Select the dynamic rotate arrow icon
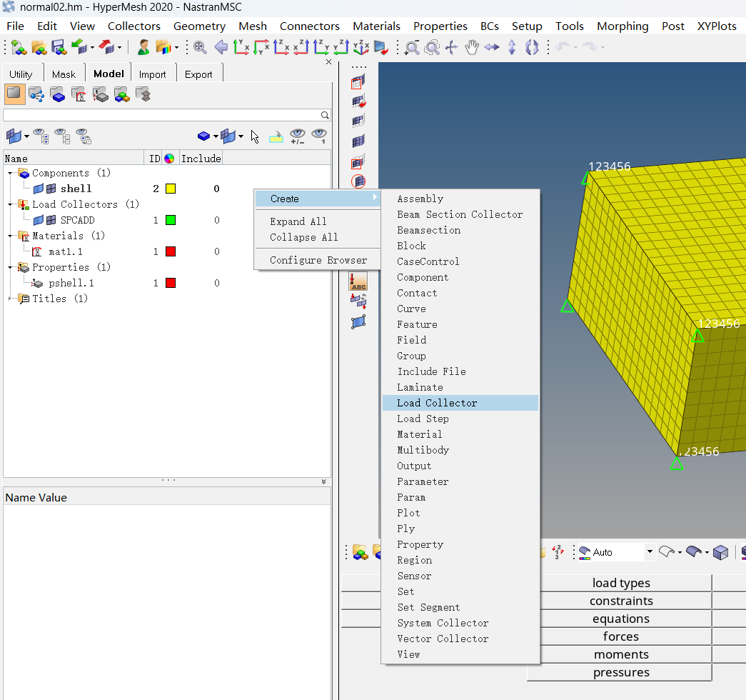The image size is (746, 700). point(533,47)
